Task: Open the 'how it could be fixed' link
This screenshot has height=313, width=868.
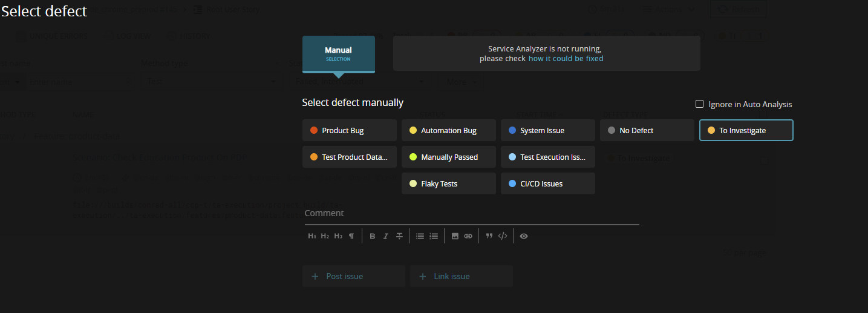Action: coord(566,59)
